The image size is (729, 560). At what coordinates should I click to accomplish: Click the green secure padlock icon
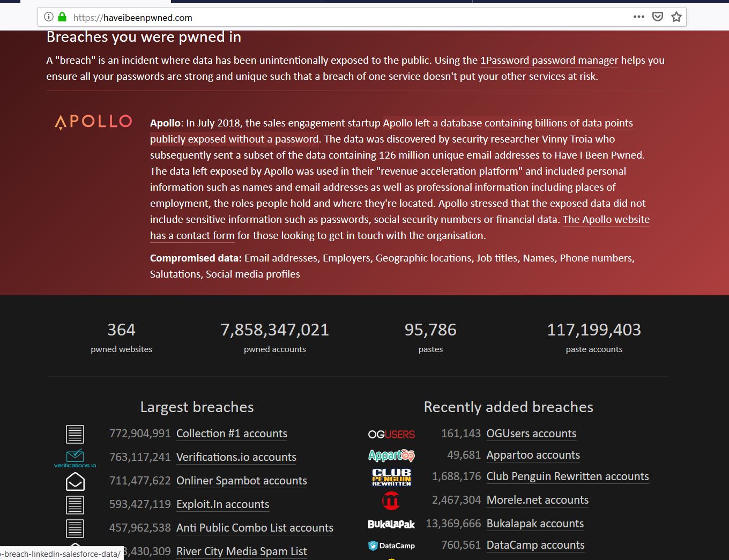[x=62, y=17]
